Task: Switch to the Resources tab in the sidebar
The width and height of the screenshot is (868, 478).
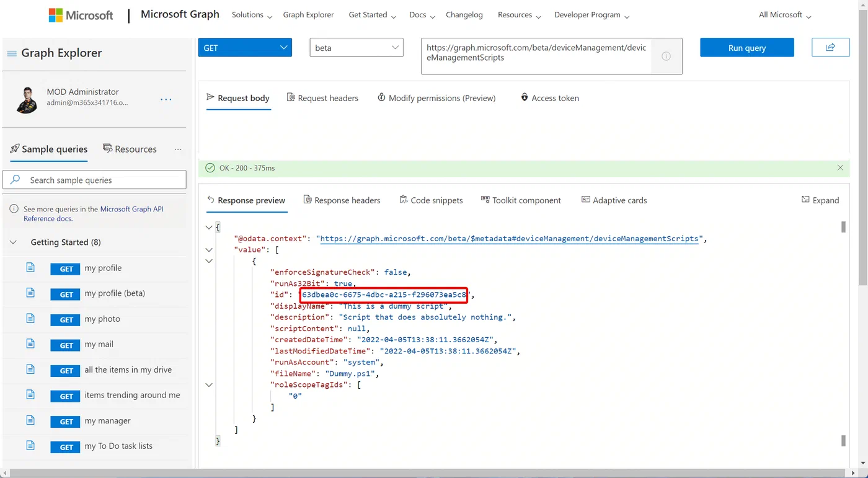Action: point(130,149)
